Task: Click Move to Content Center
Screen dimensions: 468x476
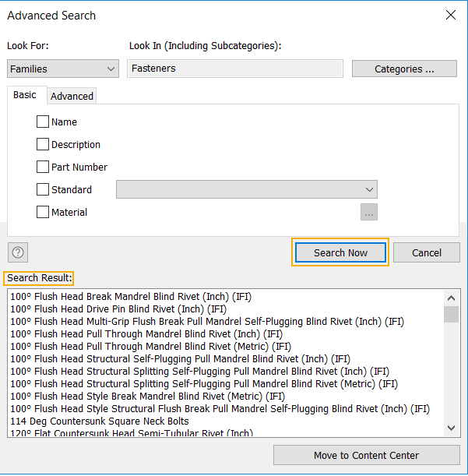Action: click(366, 455)
